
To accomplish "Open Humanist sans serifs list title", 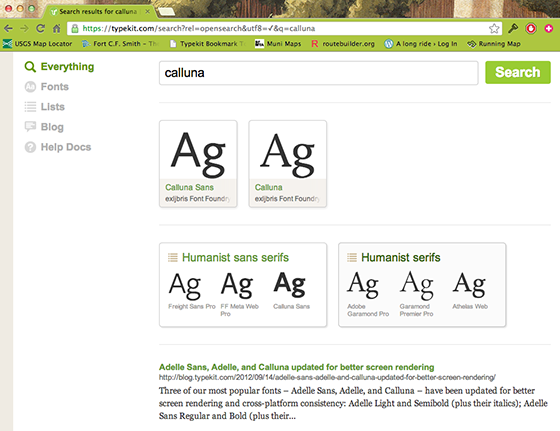I will (235, 257).
